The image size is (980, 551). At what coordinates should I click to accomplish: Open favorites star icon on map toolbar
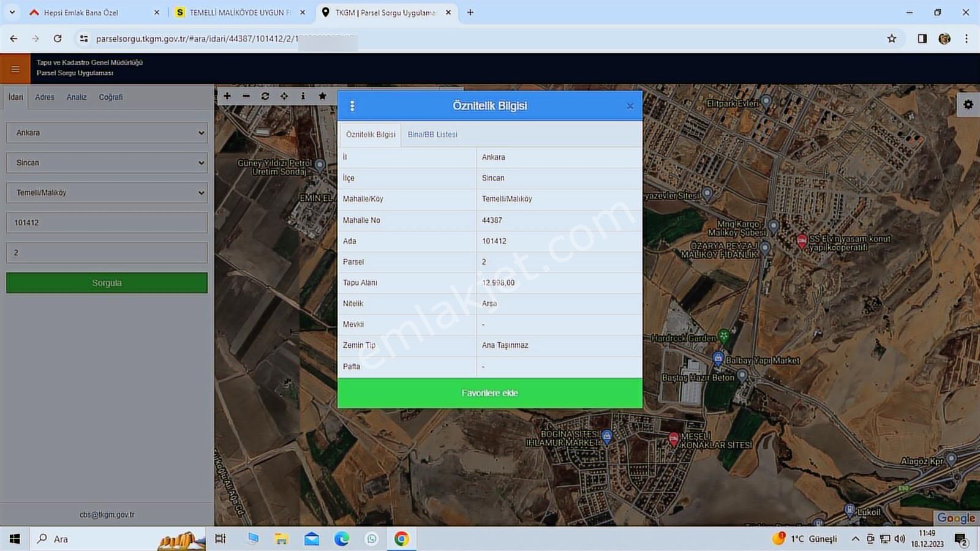click(x=322, y=96)
